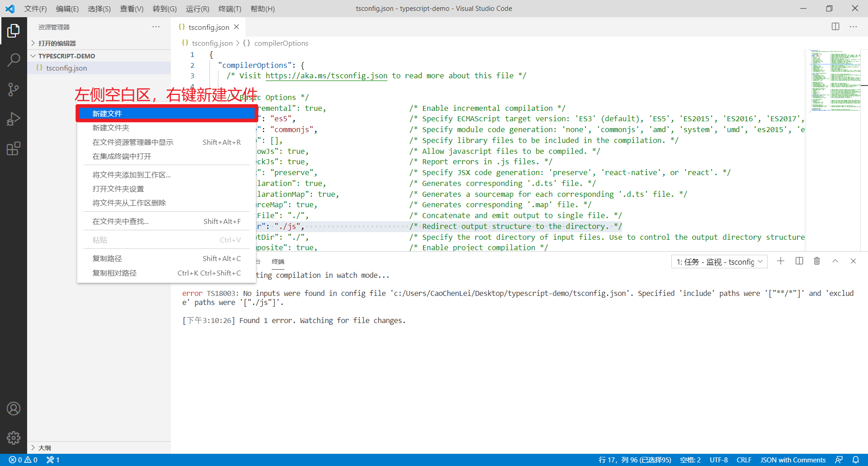
Task: Select tsconfig.json in the file tree
Action: click(99, 68)
